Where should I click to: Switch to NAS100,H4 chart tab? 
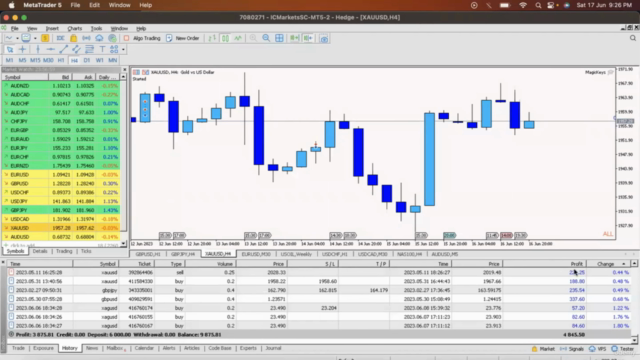click(x=409, y=254)
